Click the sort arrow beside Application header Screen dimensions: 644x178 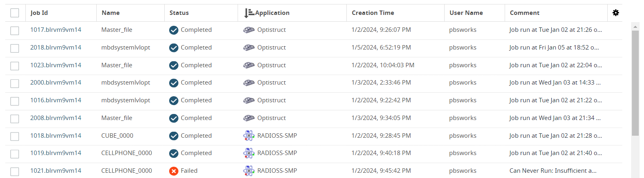tap(249, 13)
